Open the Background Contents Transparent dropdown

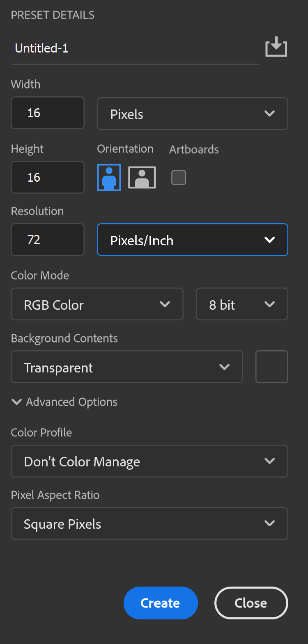coord(126,367)
